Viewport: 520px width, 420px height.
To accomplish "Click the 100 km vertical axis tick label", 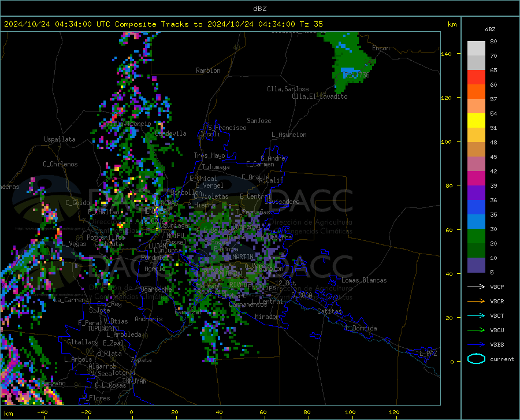I will [446, 142].
